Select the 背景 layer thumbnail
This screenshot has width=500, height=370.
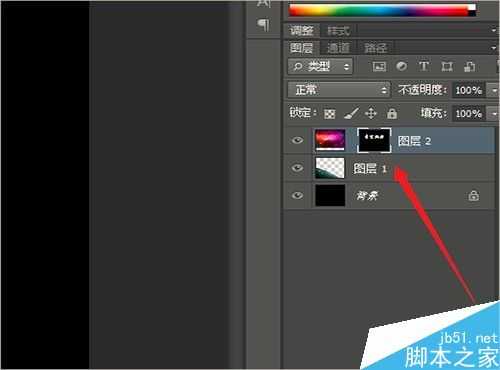click(330, 195)
